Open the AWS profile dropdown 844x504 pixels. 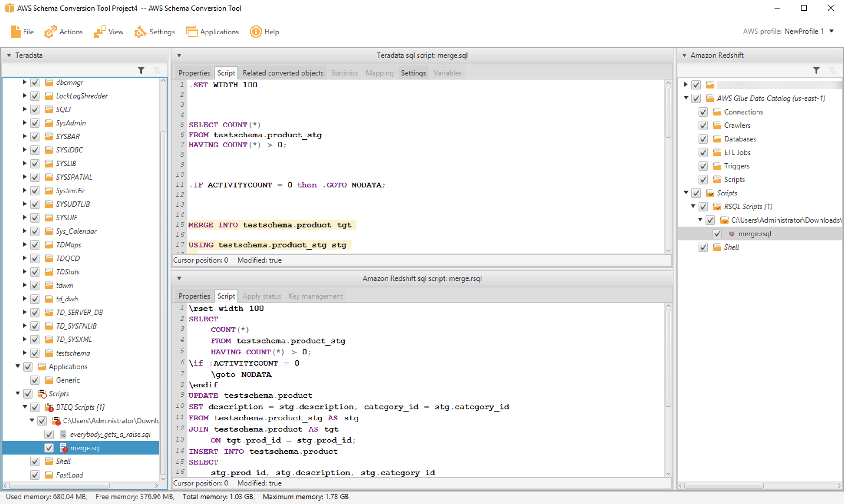pyautogui.click(x=831, y=31)
